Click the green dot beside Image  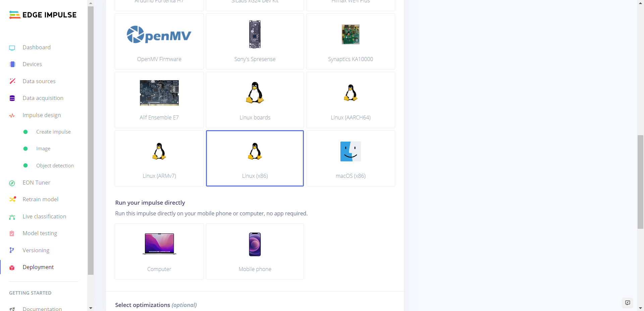tap(25, 149)
